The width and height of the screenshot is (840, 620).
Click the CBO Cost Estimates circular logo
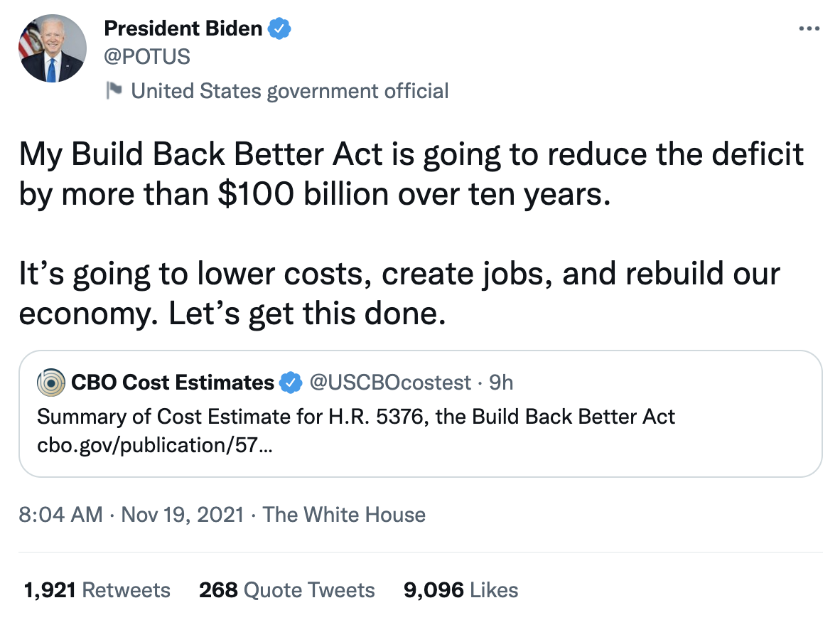[x=50, y=383]
